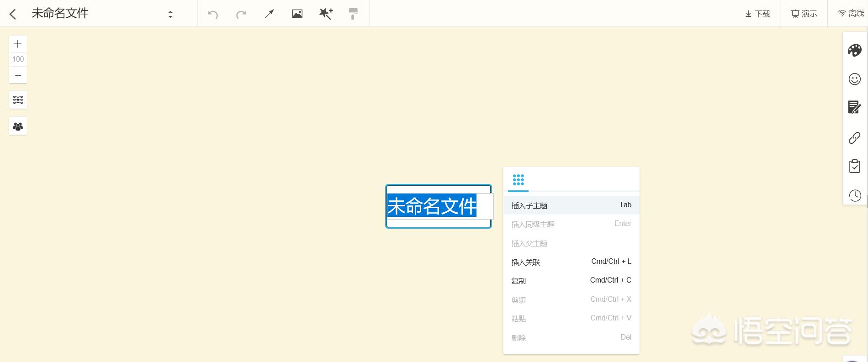
Task: Open the collaborators people icon
Action: click(18, 126)
